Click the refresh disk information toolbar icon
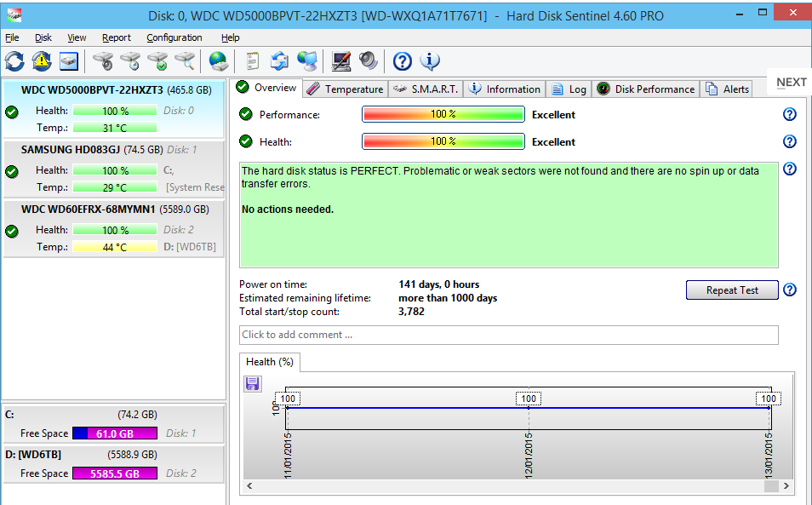The height and width of the screenshot is (505, 812). 14,61
